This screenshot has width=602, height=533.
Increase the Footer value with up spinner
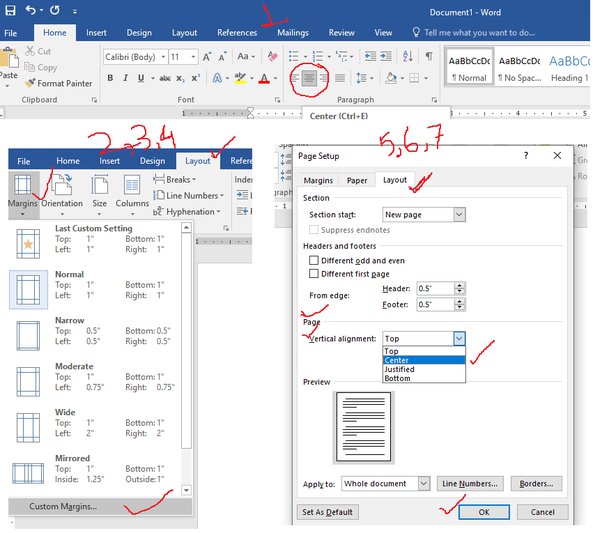(460, 301)
